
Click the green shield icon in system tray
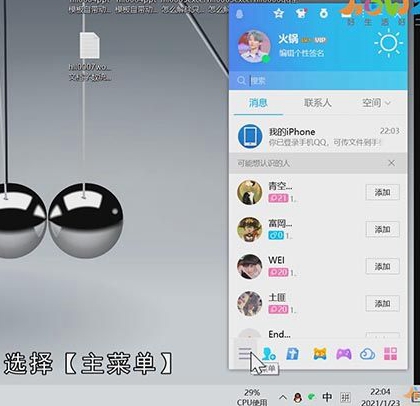(312, 397)
